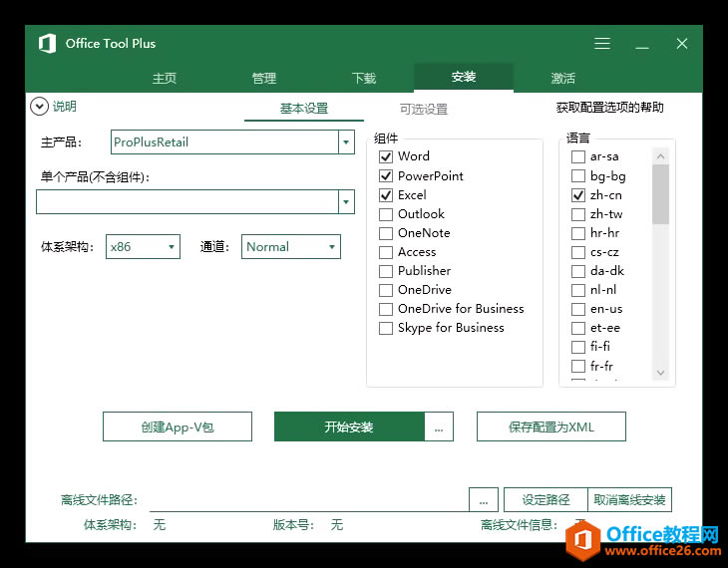Open the 可选设置 sub-tab
The width and height of the screenshot is (728, 568).
(x=424, y=109)
